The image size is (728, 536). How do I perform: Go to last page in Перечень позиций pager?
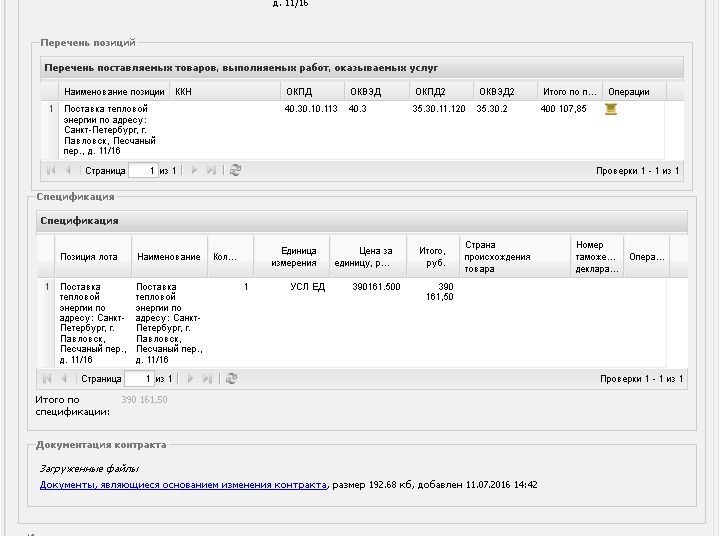point(211,170)
